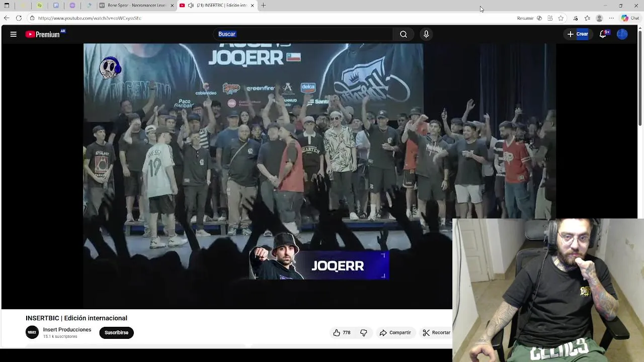Viewport: 644px width, 362px height.
Task: Close the INSERTBIC YouTube tab
Action: 252,6
